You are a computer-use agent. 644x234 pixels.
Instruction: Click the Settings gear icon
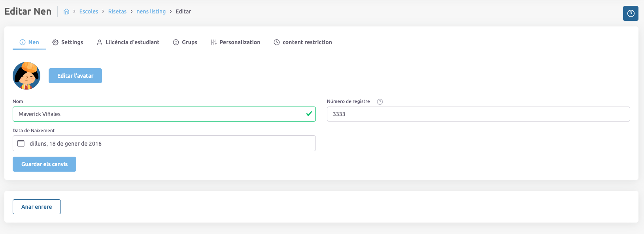pyautogui.click(x=55, y=42)
